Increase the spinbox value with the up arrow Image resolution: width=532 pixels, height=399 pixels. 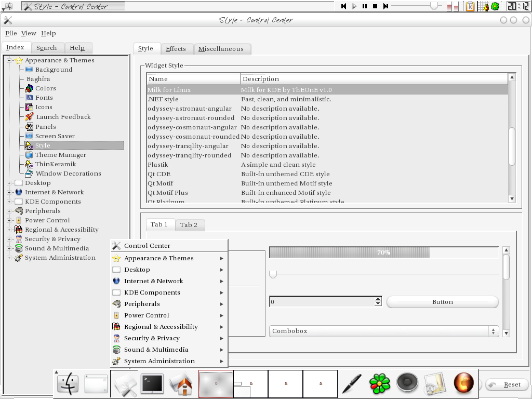[x=378, y=299]
